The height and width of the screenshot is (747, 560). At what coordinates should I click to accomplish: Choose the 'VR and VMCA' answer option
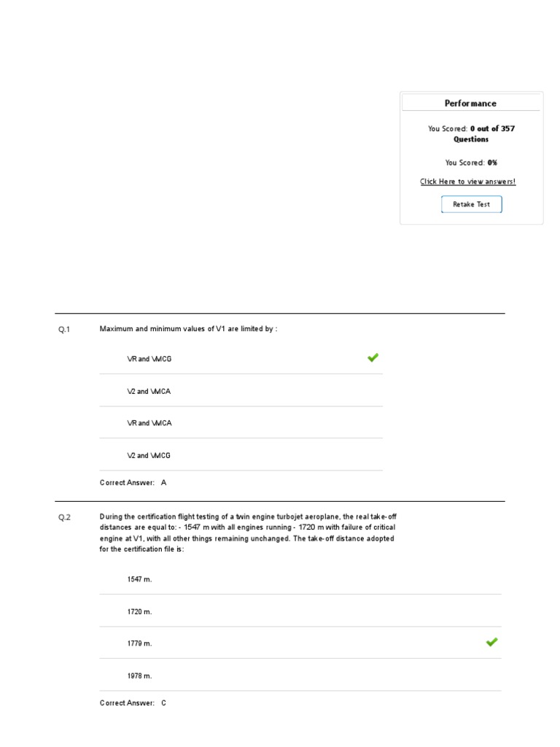click(x=149, y=423)
